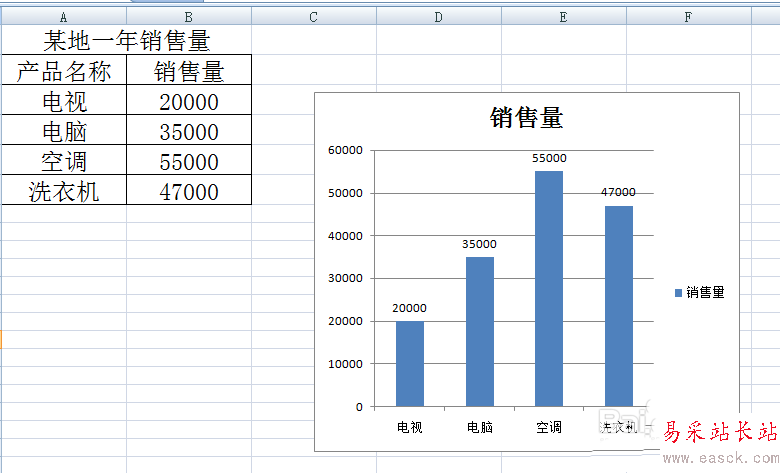Select the cell with value 55000
The height and width of the screenshot is (473, 780).
coord(189,160)
